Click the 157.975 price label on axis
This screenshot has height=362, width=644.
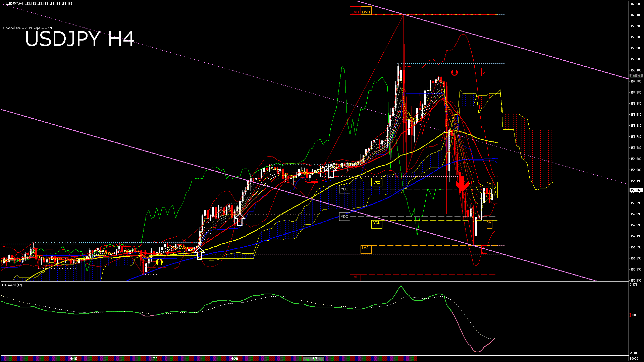(x=636, y=76)
